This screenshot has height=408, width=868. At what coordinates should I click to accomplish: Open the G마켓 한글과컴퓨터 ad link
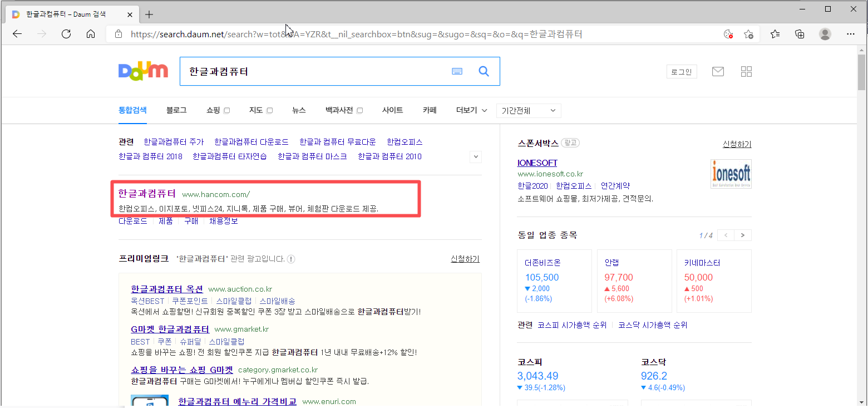click(x=170, y=329)
